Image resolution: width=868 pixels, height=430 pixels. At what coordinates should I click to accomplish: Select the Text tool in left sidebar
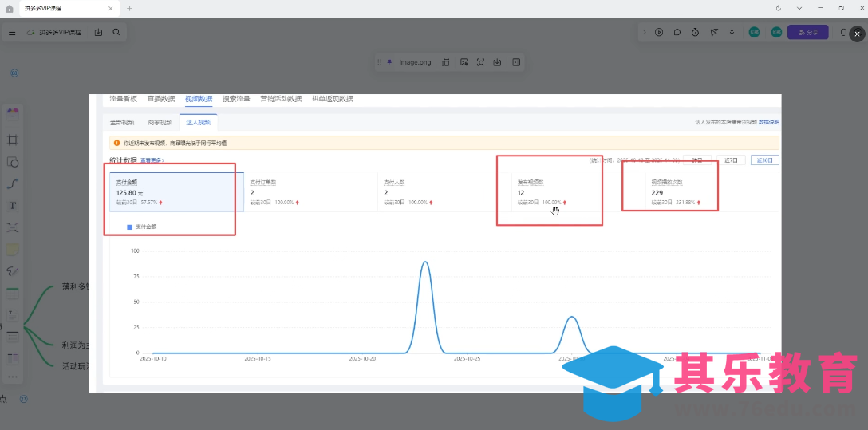click(13, 206)
